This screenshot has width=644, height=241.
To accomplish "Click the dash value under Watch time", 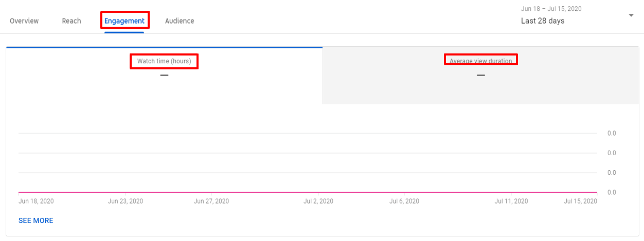I will point(164,75).
